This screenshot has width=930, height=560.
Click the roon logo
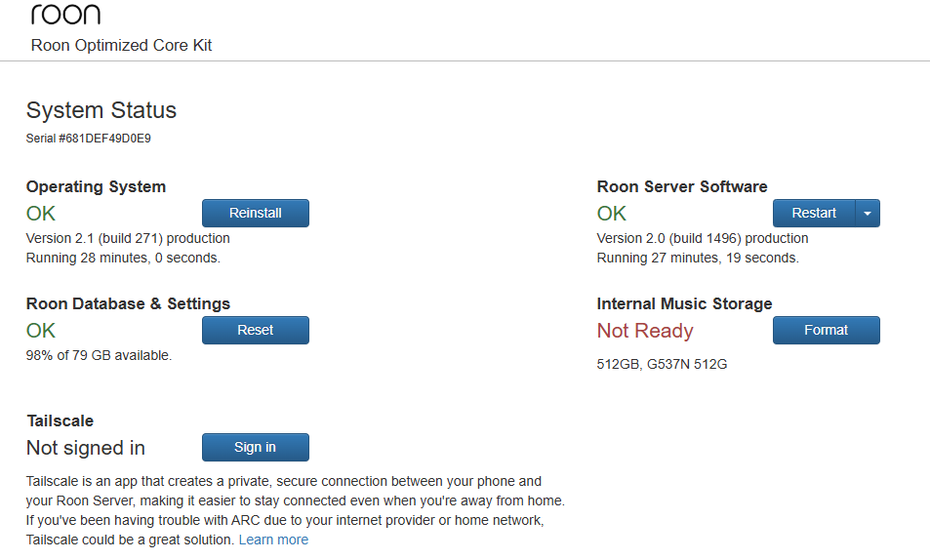(x=65, y=14)
